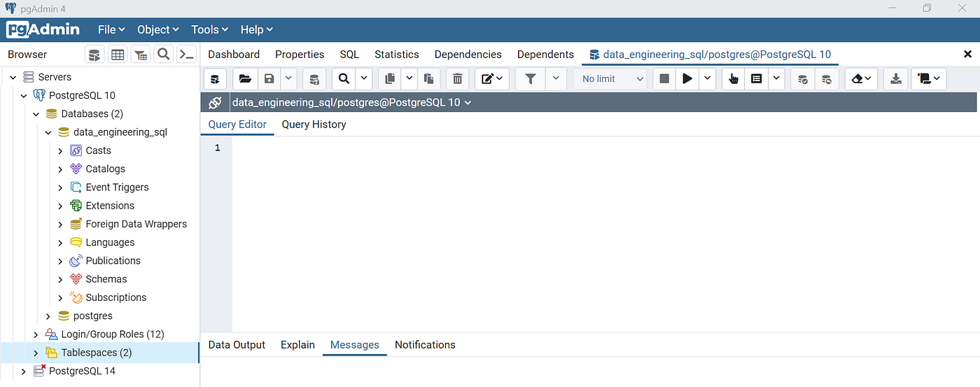
Task: Open the Macros dropdown button
Action: click(929, 79)
